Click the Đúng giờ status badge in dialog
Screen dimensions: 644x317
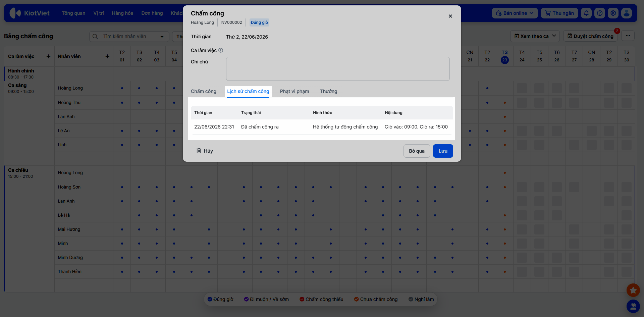[x=259, y=22]
